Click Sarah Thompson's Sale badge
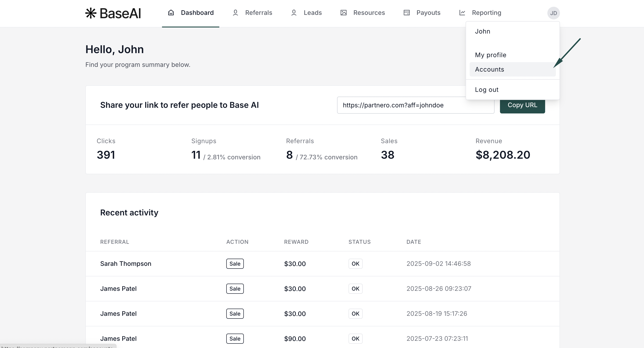Image resolution: width=644 pixels, height=348 pixels. (x=235, y=264)
